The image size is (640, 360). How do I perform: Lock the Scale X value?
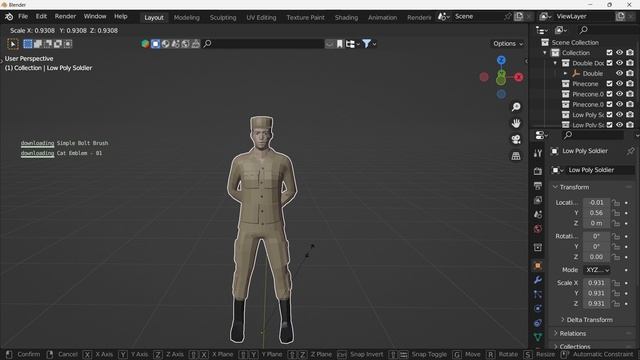(x=616, y=283)
